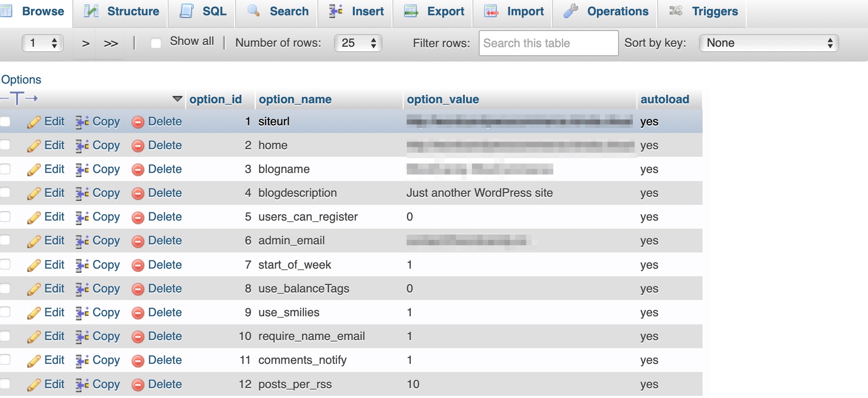Select the siteurl row checkbox

pos(5,121)
